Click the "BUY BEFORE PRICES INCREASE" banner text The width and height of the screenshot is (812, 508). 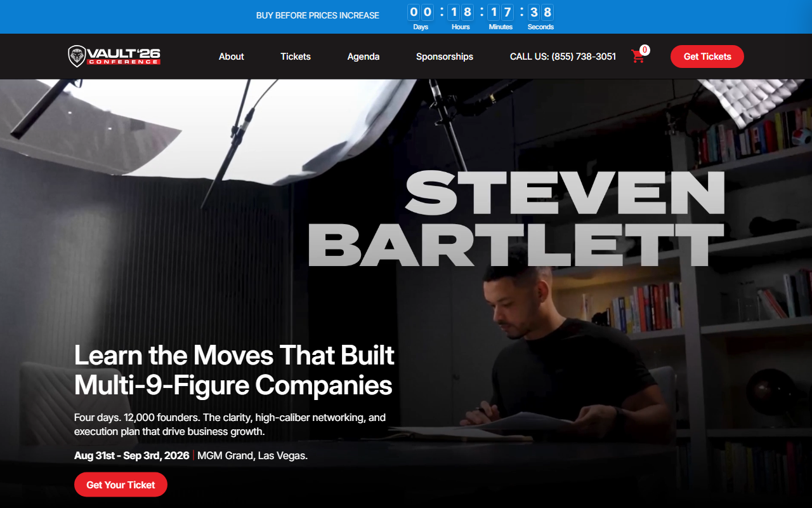tap(318, 15)
